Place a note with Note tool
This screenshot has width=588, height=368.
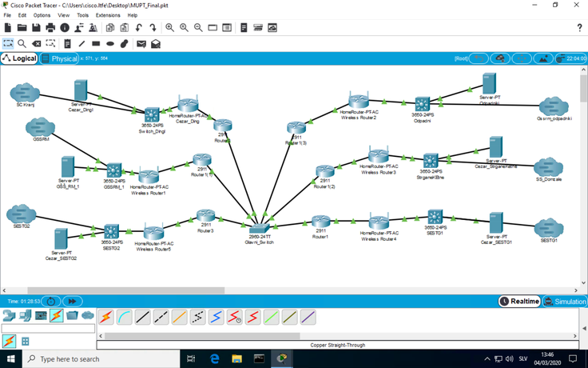pyautogui.click(x=67, y=44)
